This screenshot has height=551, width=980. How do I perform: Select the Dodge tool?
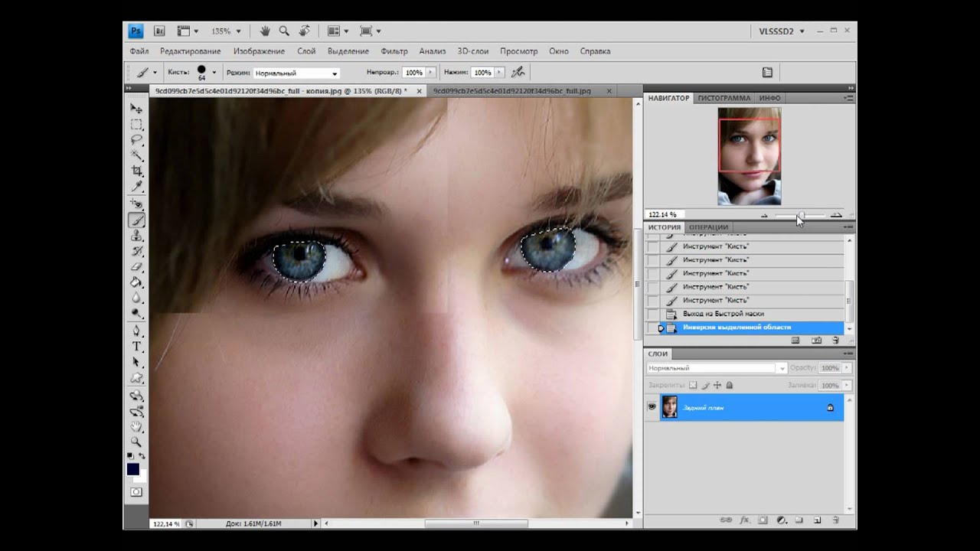pyautogui.click(x=136, y=313)
